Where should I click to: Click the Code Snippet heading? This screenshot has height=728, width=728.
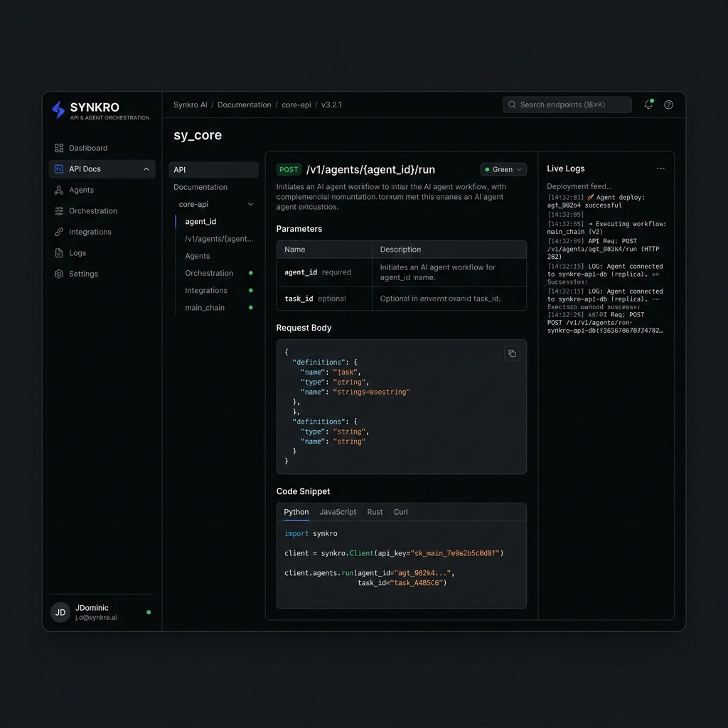pos(303,491)
